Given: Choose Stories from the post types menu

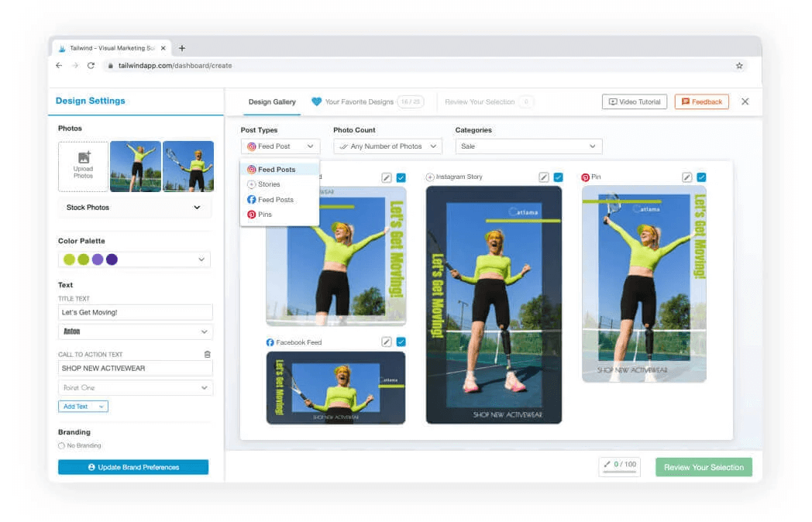Looking at the screenshot, I should 269,184.
